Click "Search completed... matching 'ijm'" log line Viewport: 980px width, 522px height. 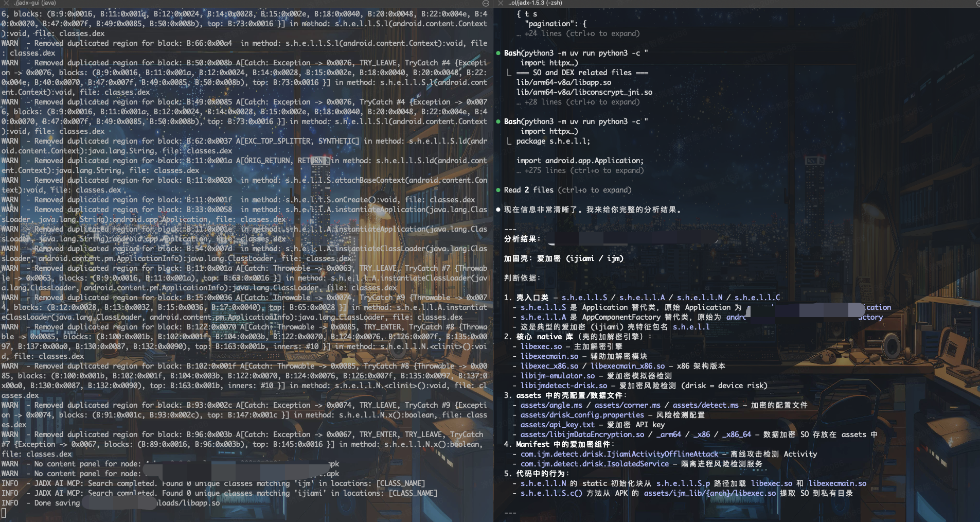[213, 483]
